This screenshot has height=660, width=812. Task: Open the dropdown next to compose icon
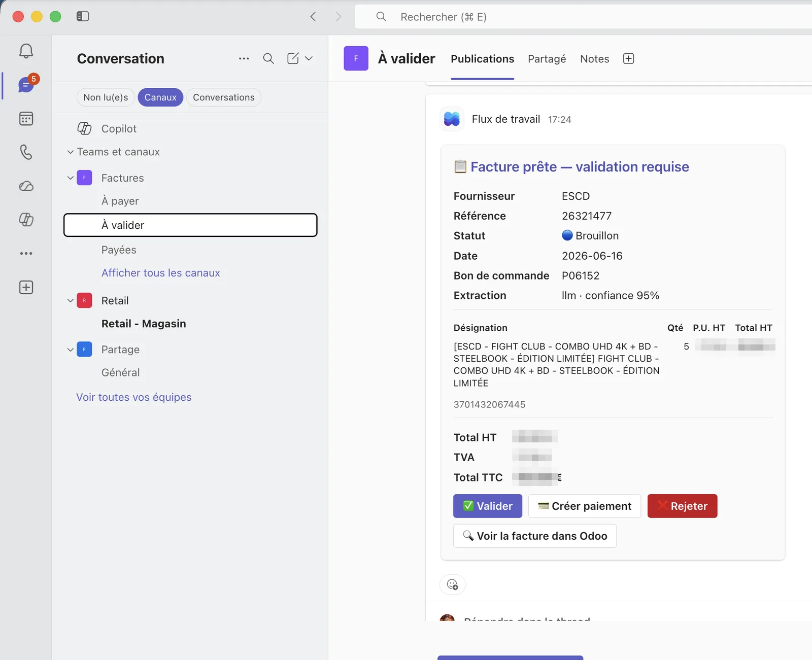[309, 58]
